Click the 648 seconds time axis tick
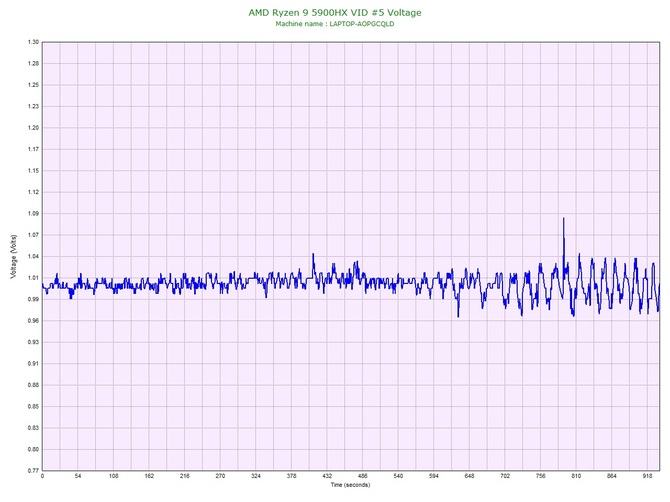670x502 pixels. [x=469, y=476]
